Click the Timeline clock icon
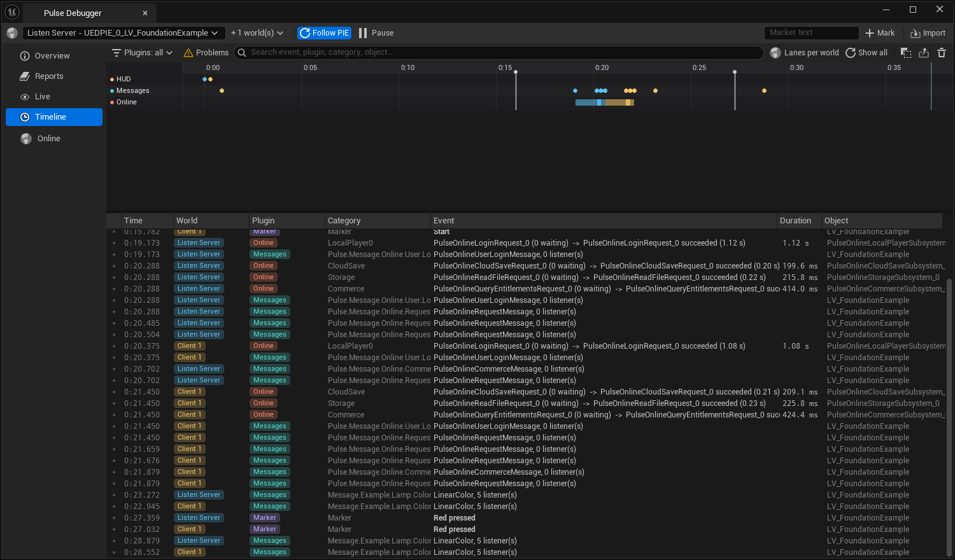The image size is (955, 560). click(x=25, y=117)
